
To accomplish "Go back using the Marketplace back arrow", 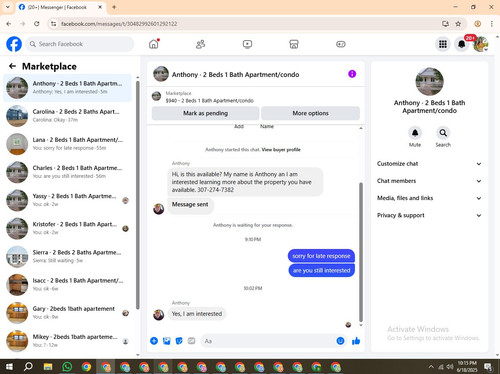I will pos(12,66).
